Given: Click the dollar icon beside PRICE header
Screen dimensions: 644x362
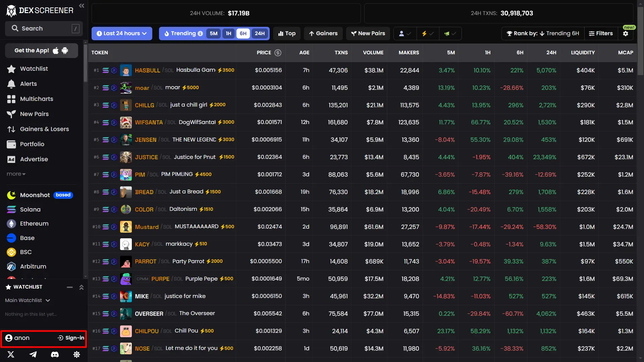Looking at the screenshot, I should point(278,53).
